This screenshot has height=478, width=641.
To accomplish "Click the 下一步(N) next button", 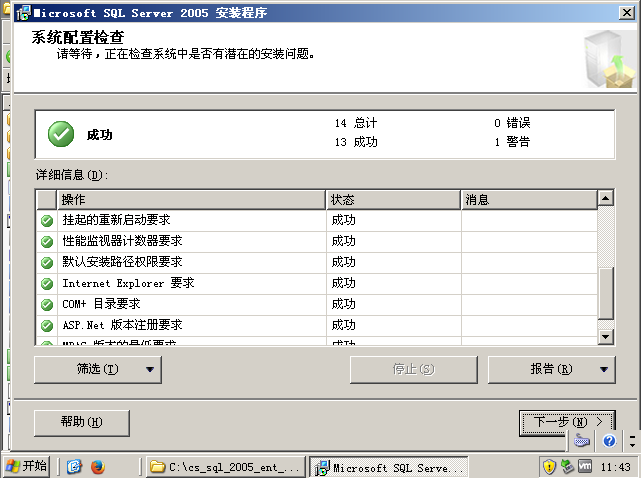I will tap(567, 422).
